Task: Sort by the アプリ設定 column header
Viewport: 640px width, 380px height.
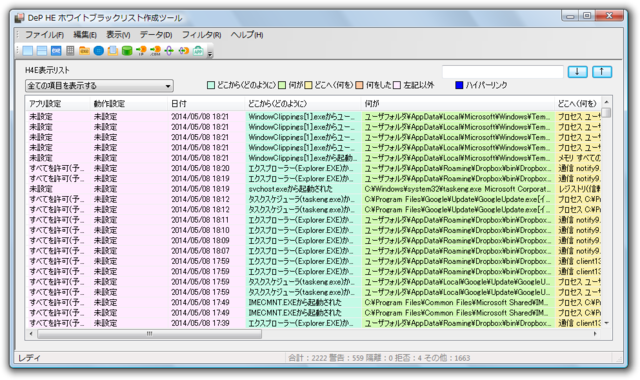Action: click(x=58, y=104)
